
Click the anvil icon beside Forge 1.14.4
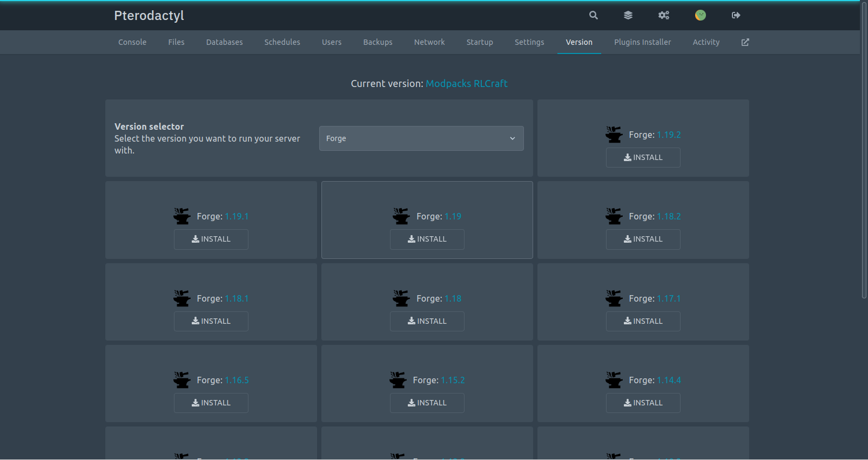point(614,379)
